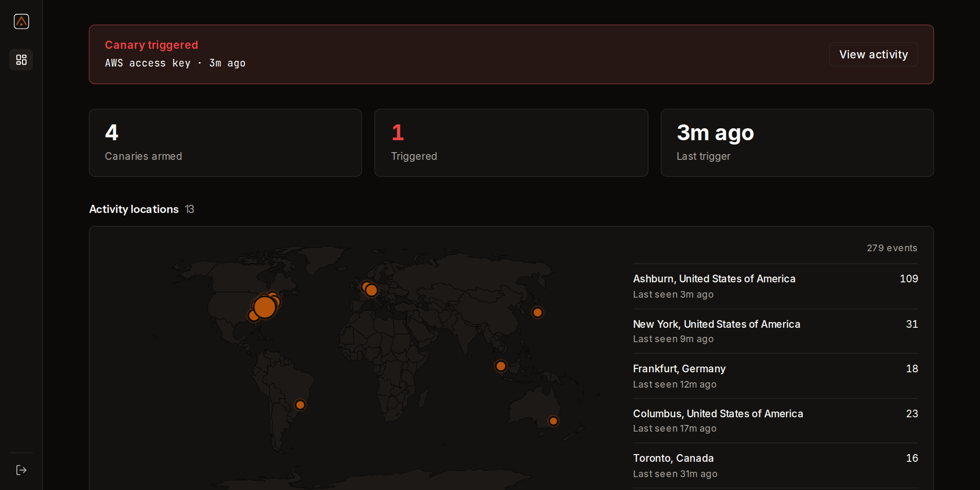
Task: Click the Australia map marker
Action: click(x=553, y=421)
